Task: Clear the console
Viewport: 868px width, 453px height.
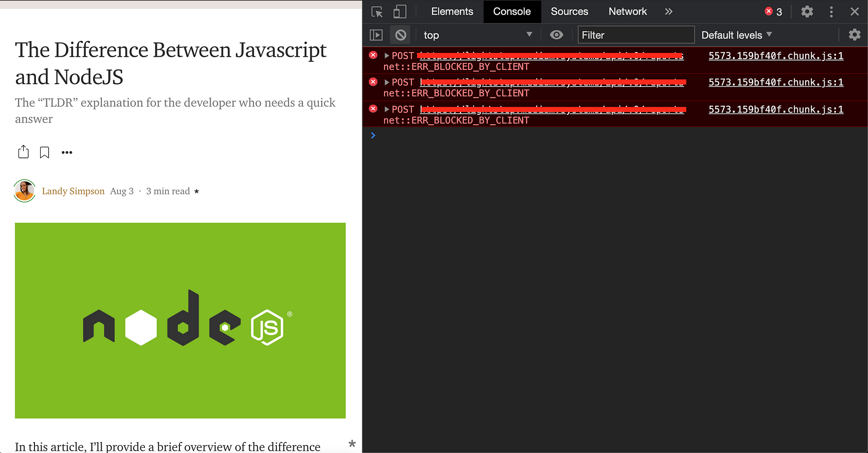Action: (400, 35)
